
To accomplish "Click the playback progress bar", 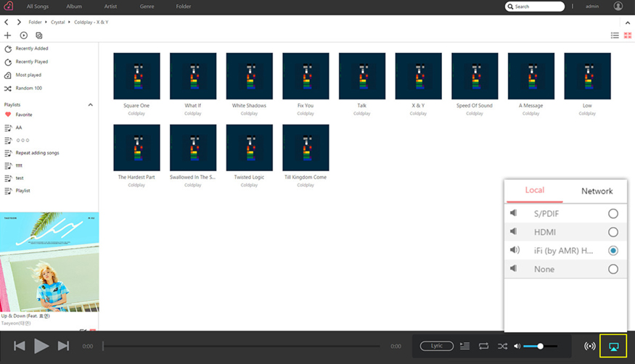I will pyautogui.click(x=241, y=346).
